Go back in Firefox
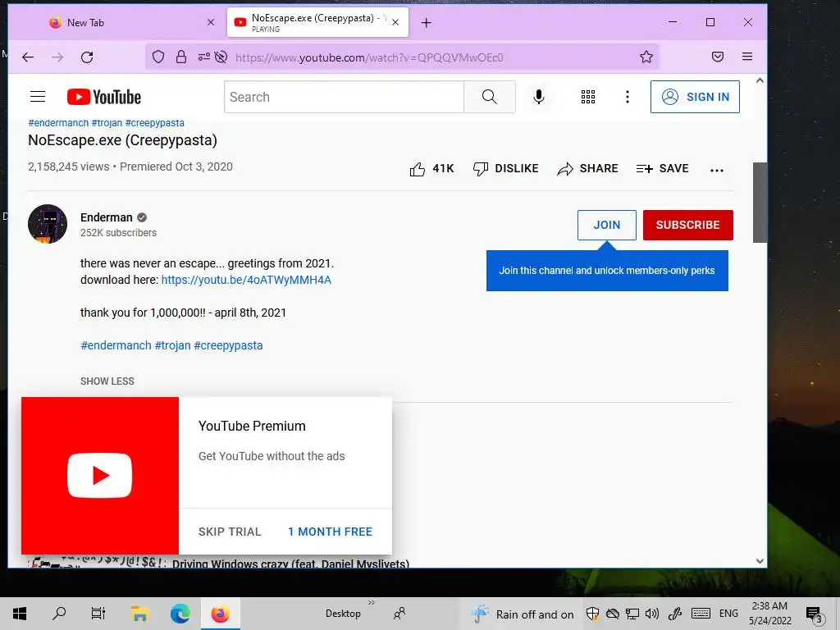This screenshot has width=840, height=630. click(28, 57)
